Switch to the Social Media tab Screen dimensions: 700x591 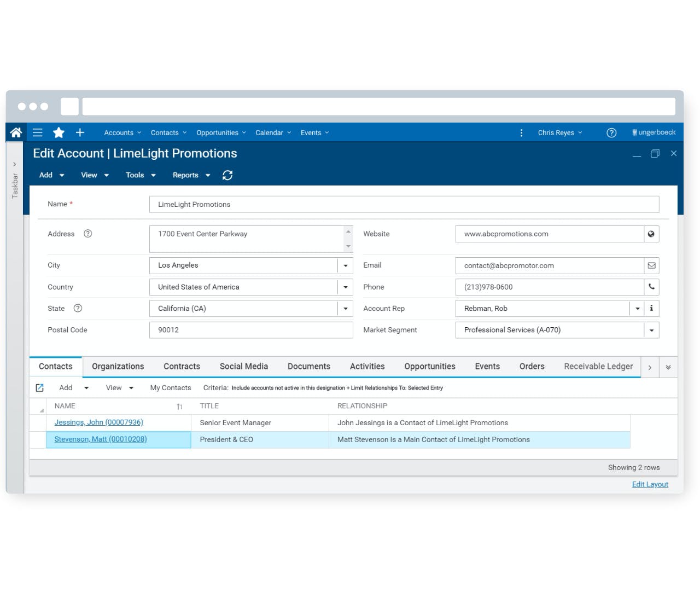pos(244,367)
